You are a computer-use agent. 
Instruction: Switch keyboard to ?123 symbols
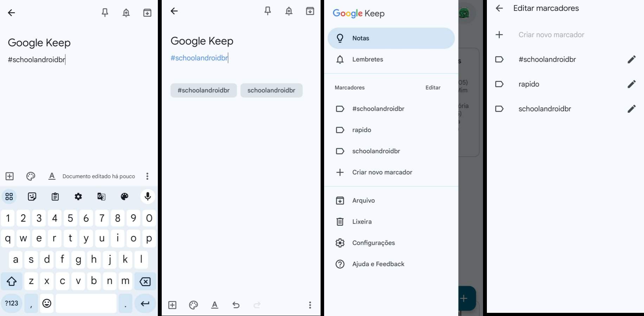[12, 303]
